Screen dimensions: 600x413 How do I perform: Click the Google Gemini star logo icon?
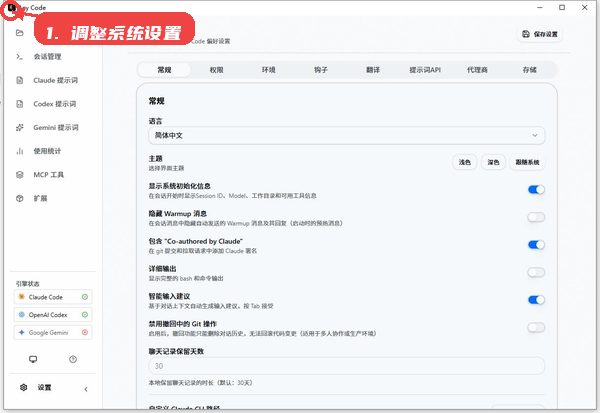pos(22,332)
